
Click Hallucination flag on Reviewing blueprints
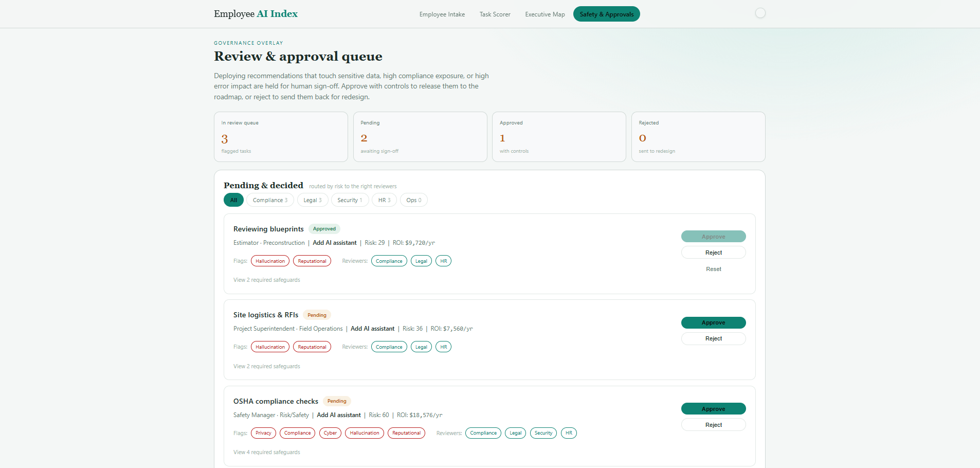click(270, 261)
